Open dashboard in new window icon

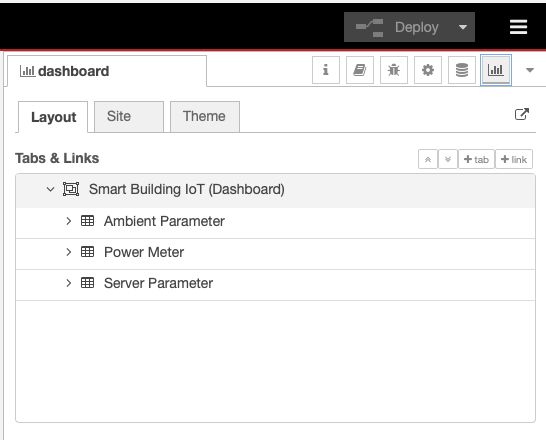(522, 114)
